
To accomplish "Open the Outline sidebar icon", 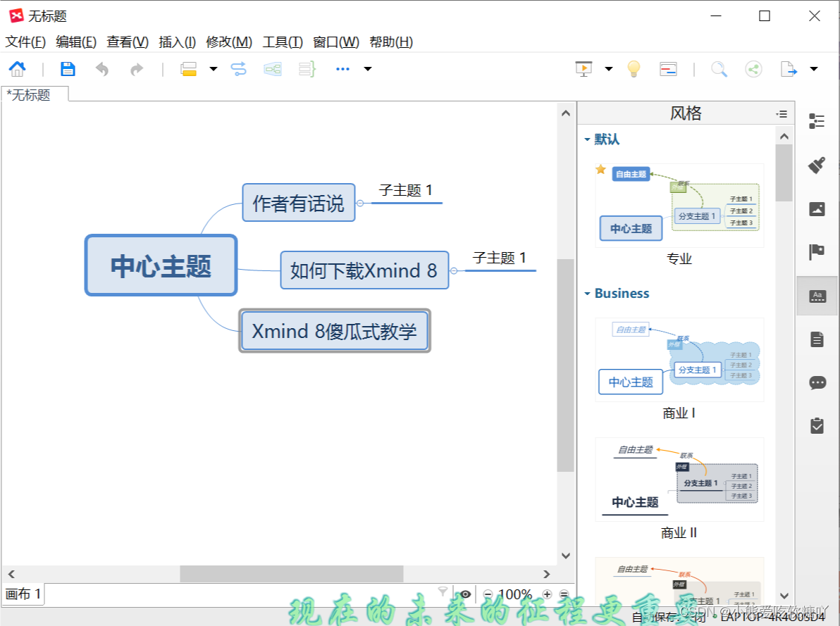I will [x=817, y=121].
